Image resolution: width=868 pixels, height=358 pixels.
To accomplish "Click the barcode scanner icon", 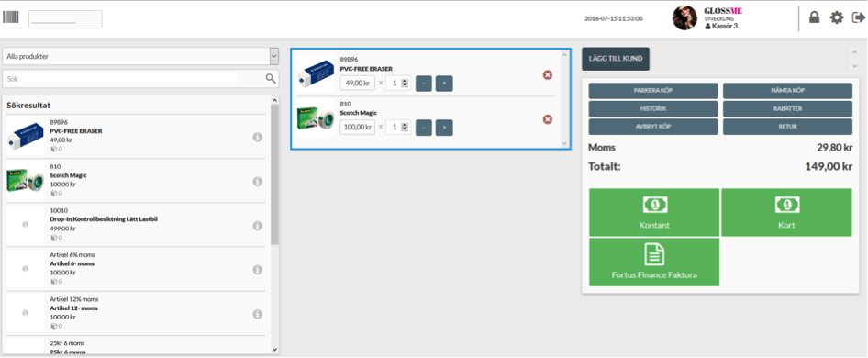I will coord(10,17).
